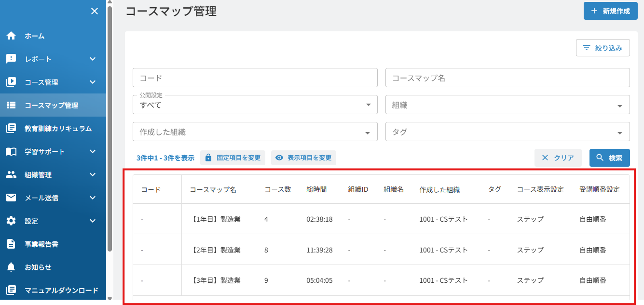This screenshot has height=305, width=644.
Task: Open the 公開設定 dropdown showing すべて
Action: tap(255, 105)
